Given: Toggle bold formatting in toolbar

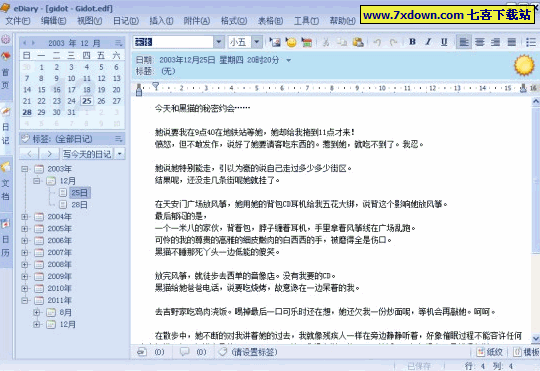Looking at the screenshot, I should [412, 42].
